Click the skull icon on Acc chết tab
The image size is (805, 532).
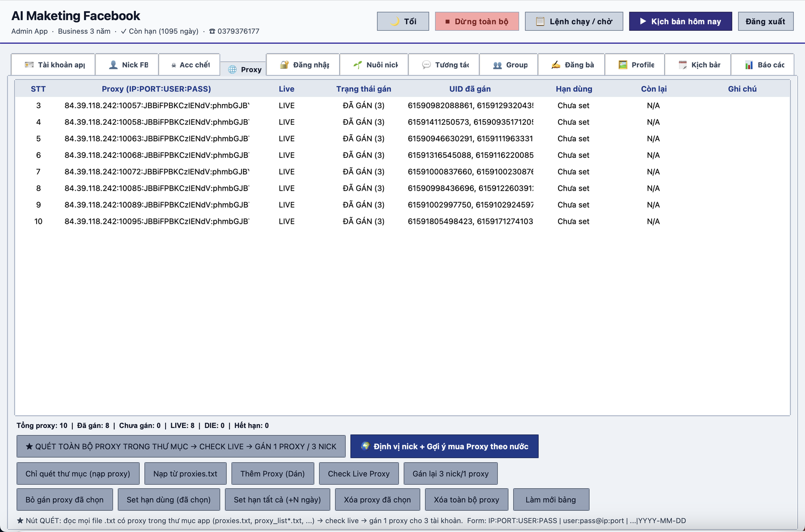pos(174,65)
